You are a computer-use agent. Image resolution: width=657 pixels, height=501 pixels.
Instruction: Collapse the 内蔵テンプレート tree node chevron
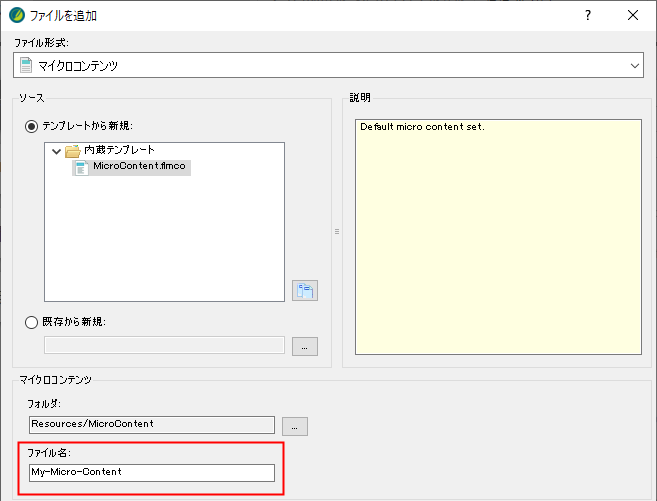(57, 150)
